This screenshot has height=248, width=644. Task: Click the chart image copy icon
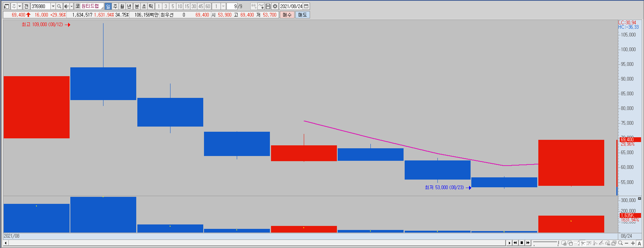(x=614, y=243)
